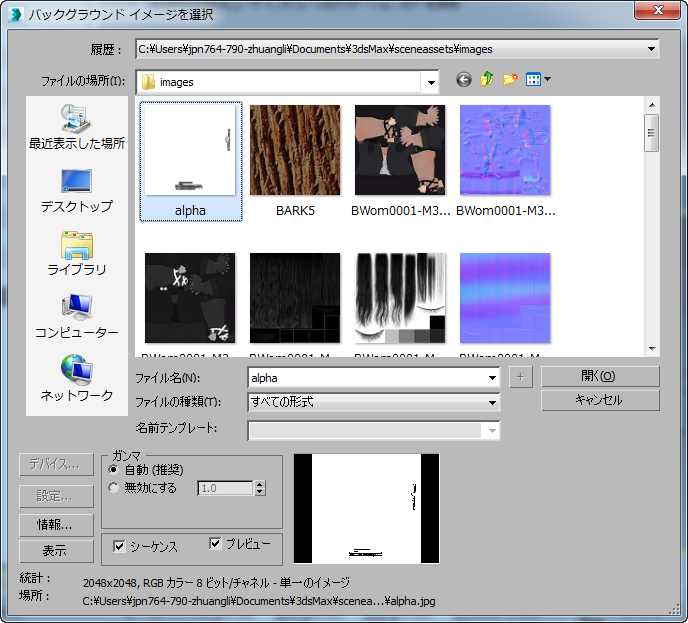Open the ファイルの種類 format dropdown

(492, 402)
